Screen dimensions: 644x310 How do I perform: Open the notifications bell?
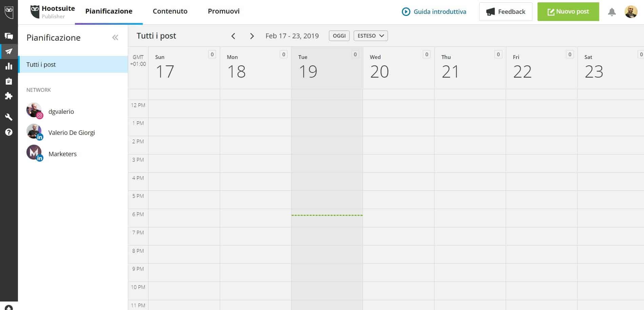(611, 12)
